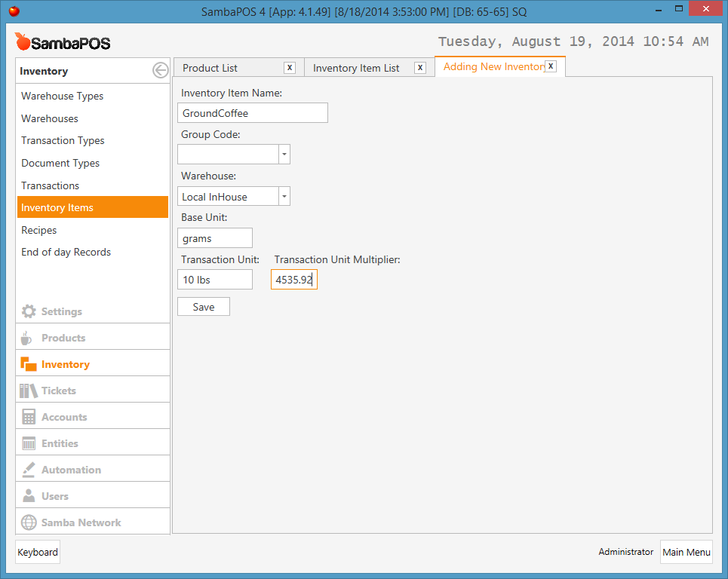Click the orange Inventory boxes icon
This screenshot has width=728, height=579.
coord(29,364)
